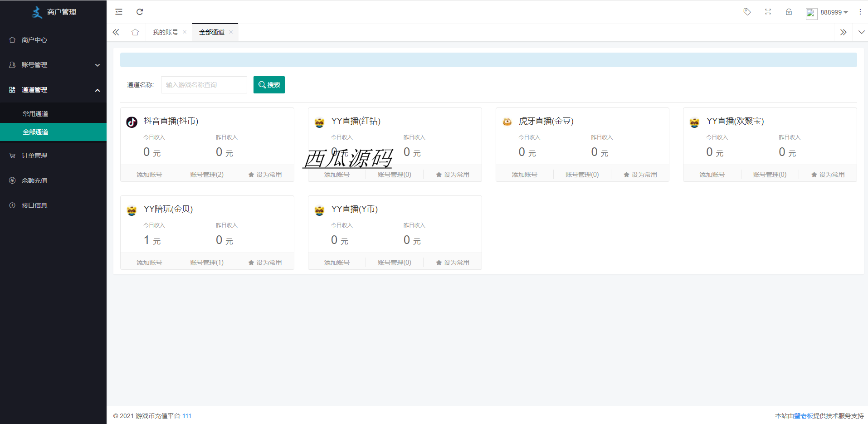Click the 虎牙直播(金豆) card title

click(546, 121)
